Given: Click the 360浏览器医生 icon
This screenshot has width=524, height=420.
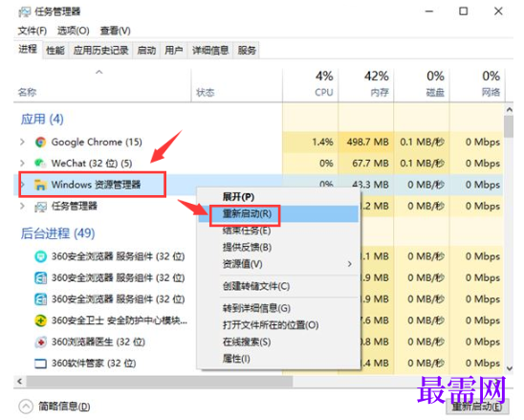Looking at the screenshot, I should (40, 343).
